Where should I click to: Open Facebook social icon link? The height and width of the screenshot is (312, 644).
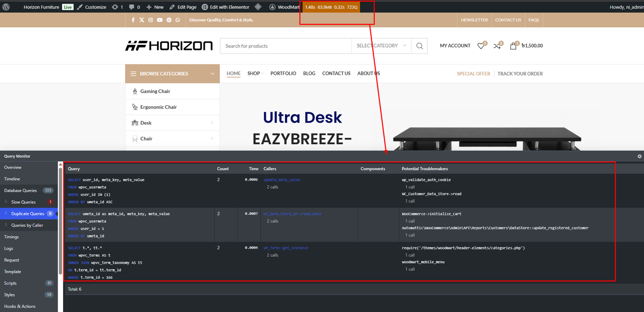(133, 20)
